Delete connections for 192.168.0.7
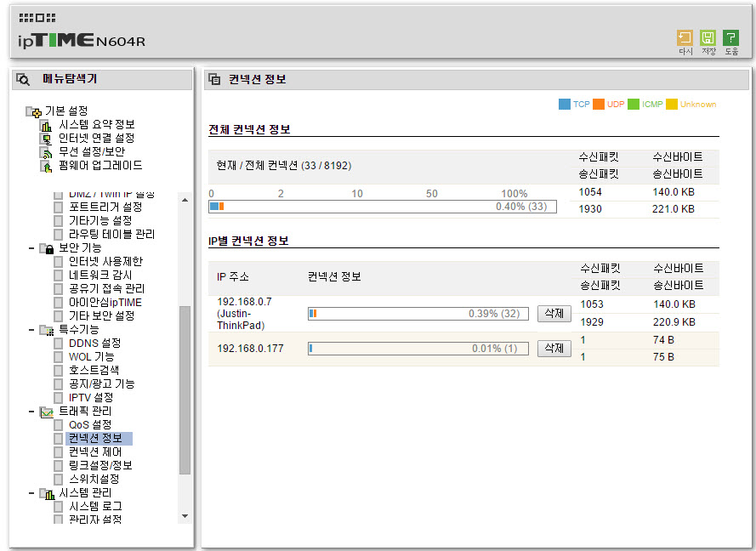The image size is (756, 551). pyautogui.click(x=554, y=314)
